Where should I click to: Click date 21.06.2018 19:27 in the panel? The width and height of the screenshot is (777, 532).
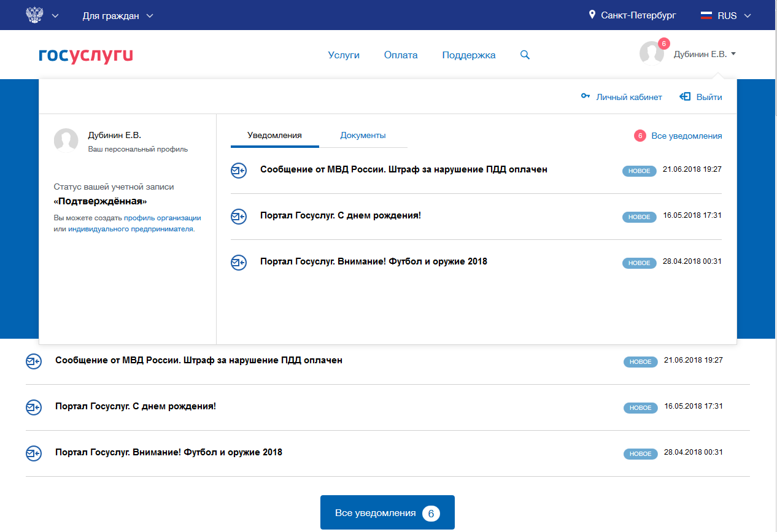692,169
